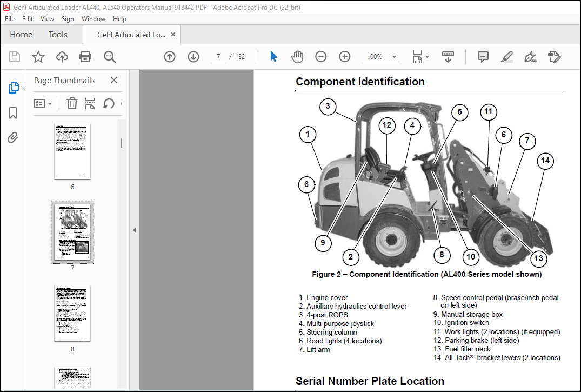
Task: Open the Sign document pen icon
Action: [x=530, y=57]
